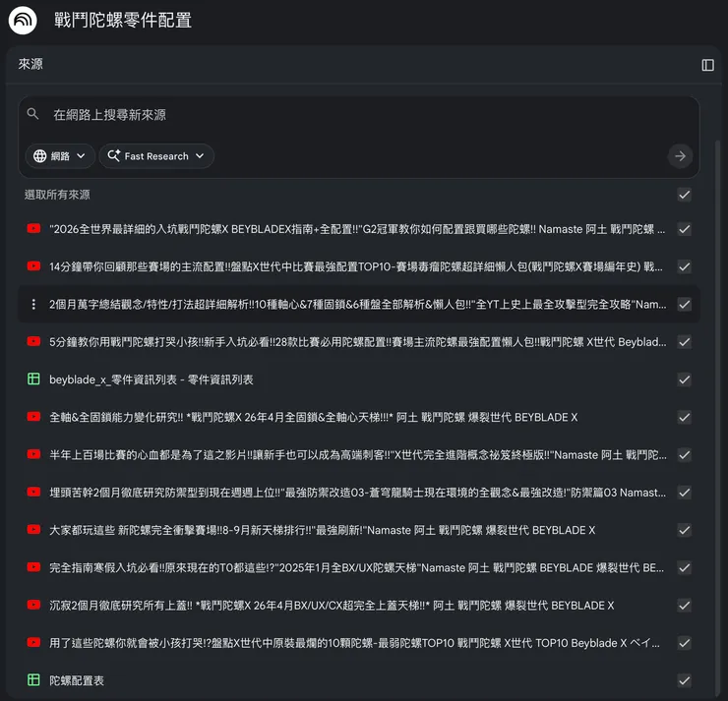Click the notebook title 戰鬥陀螺零件配置
728x701 pixels.
point(123,20)
